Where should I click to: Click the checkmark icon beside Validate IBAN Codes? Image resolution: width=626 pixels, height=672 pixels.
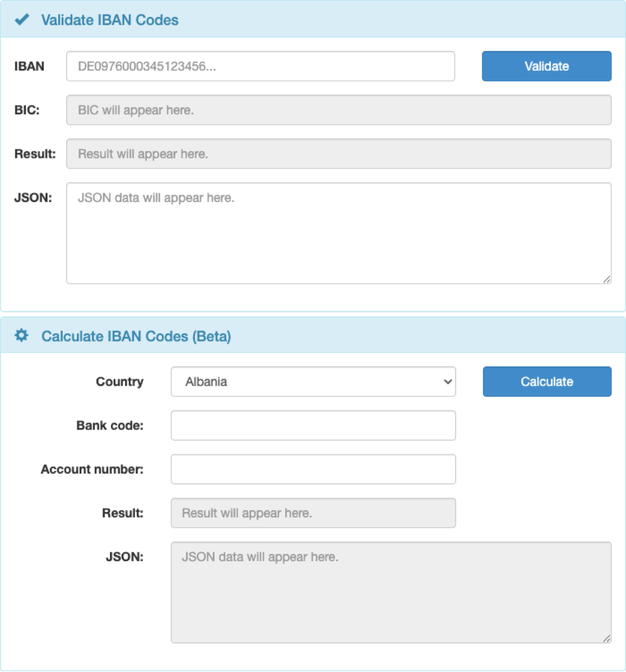click(21, 19)
